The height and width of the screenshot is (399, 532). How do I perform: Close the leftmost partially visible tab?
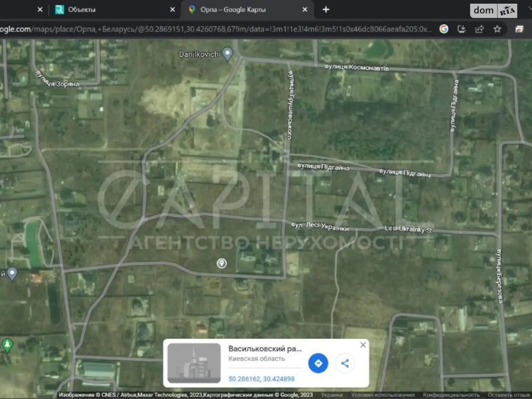point(40,10)
